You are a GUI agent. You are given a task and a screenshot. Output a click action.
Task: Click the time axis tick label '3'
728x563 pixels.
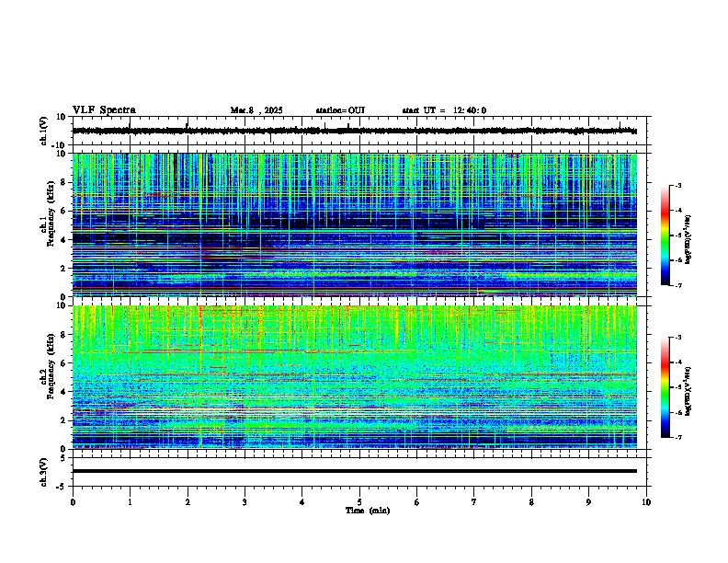(245, 502)
